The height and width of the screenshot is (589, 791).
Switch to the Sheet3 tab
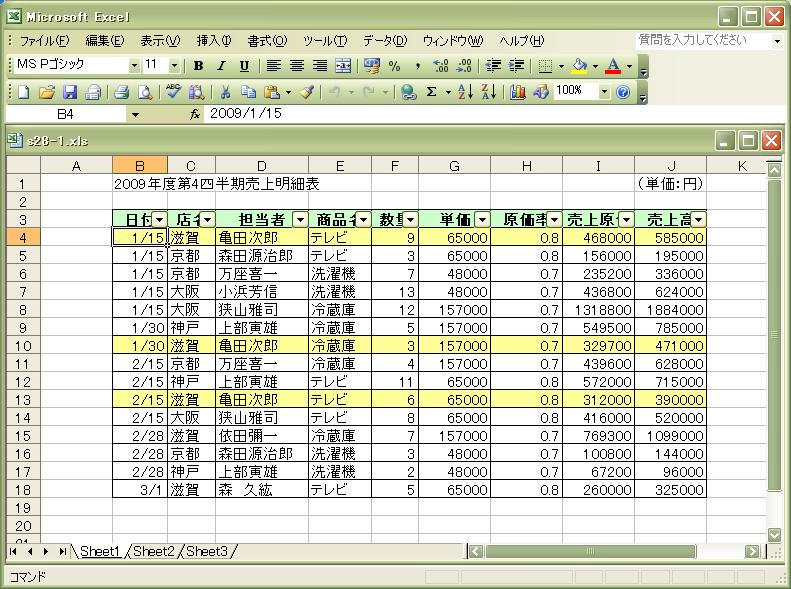(x=207, y=551)
